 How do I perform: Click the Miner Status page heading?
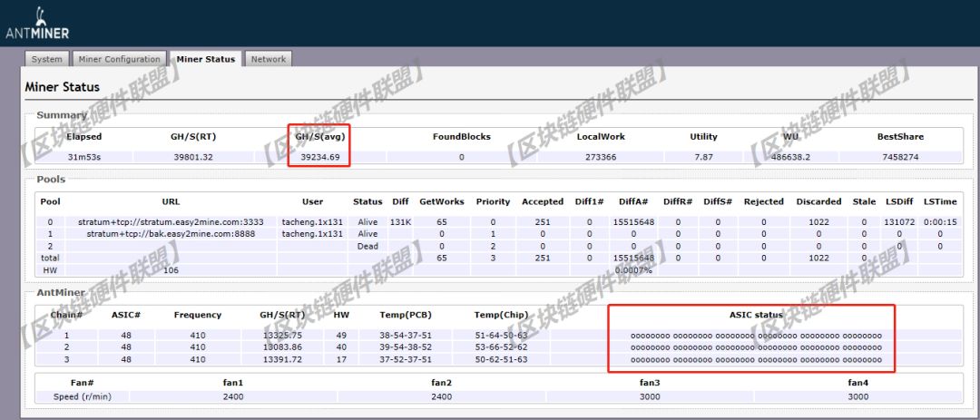click(62, 87)
